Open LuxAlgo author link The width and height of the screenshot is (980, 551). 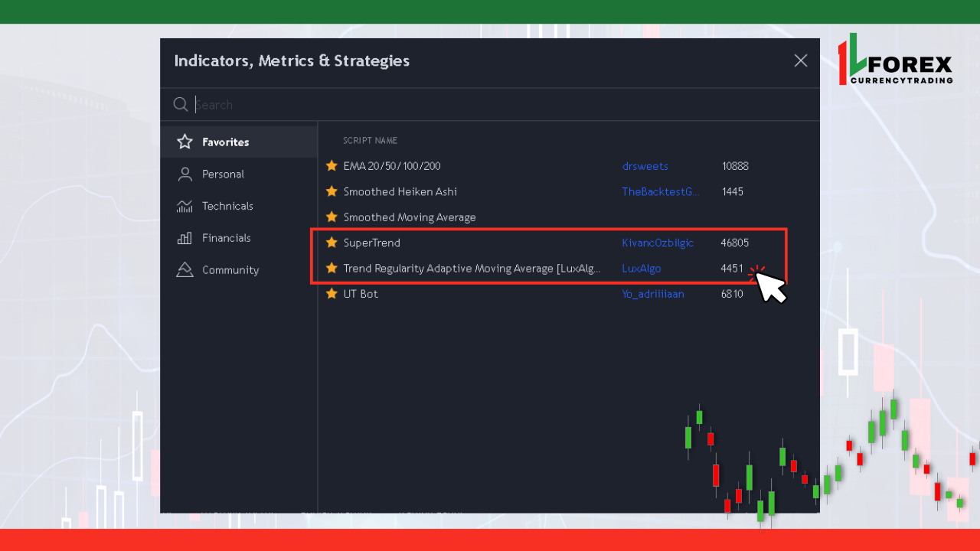point(641,269)
